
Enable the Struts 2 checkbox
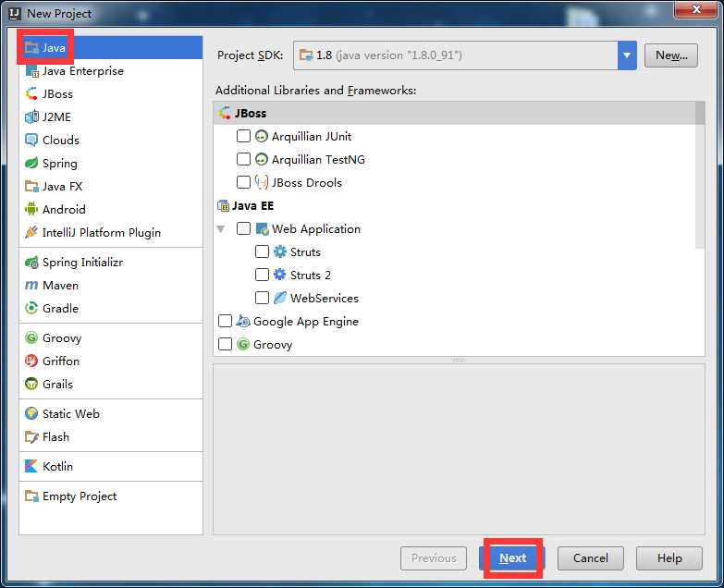[x=262, y=275]
